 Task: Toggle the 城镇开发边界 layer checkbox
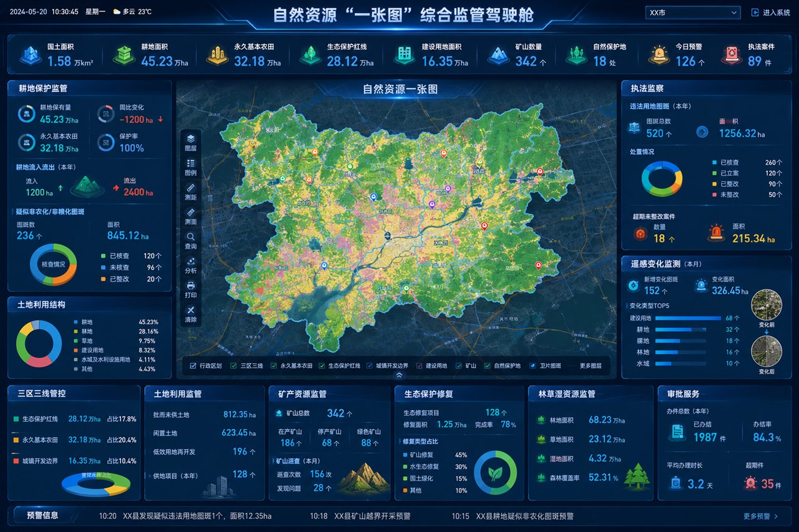coord(370,365)
